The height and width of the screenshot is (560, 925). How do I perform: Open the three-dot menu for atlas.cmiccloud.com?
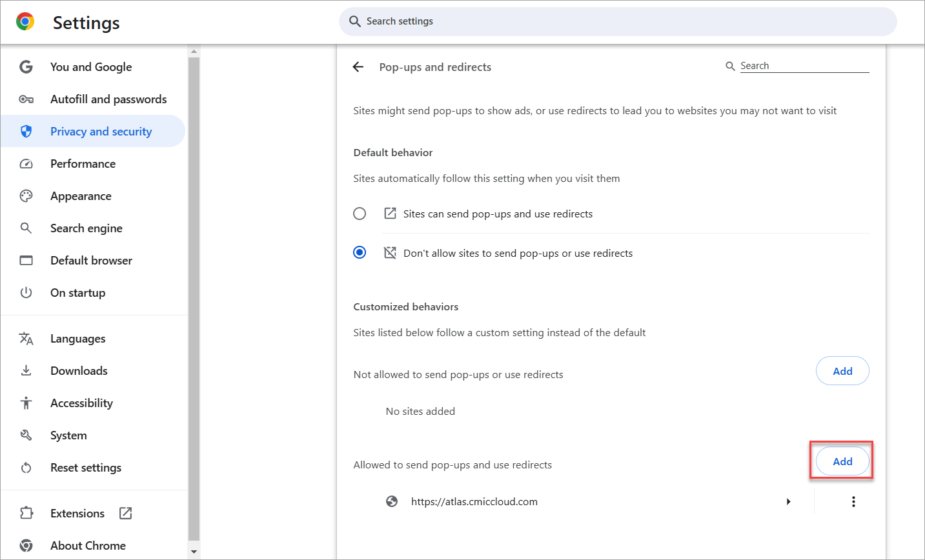click(853, 501)
